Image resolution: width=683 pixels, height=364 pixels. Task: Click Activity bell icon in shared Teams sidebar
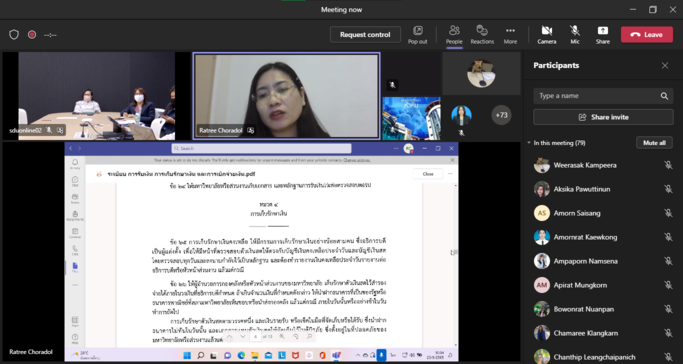tap(75, 164)
